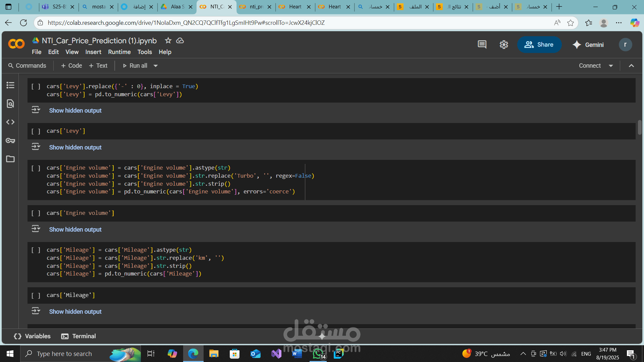Open Colab settings gear icon
The width and height of the screenshot is (644, 362).
504,45
